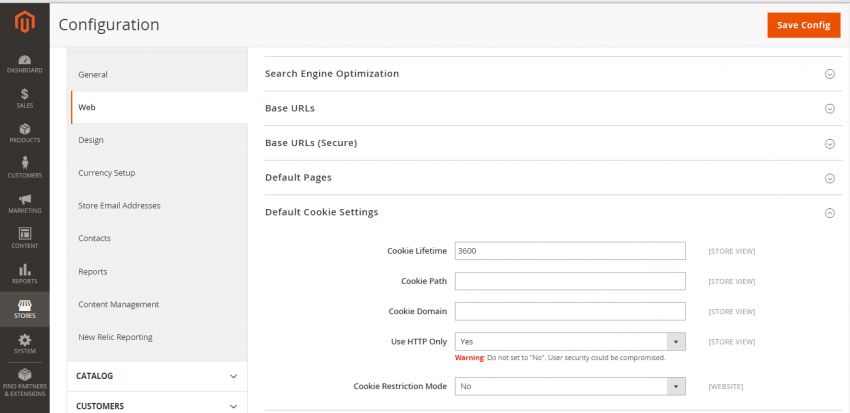Open the Sales sidebar icon

point(24,99)
